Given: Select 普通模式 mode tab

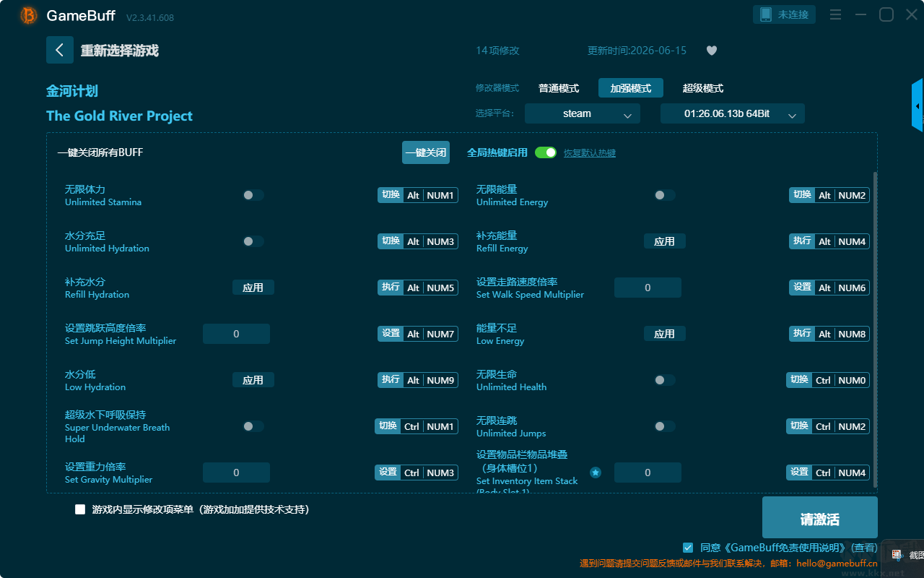Looking at the screenshot, I should [559, 88].
